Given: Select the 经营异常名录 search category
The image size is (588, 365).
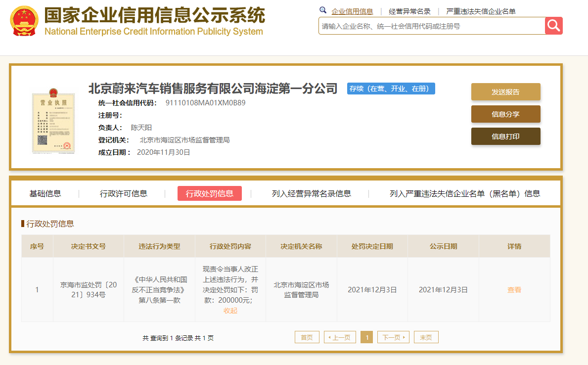Looking at the screenshot, I should click(409, 11).
